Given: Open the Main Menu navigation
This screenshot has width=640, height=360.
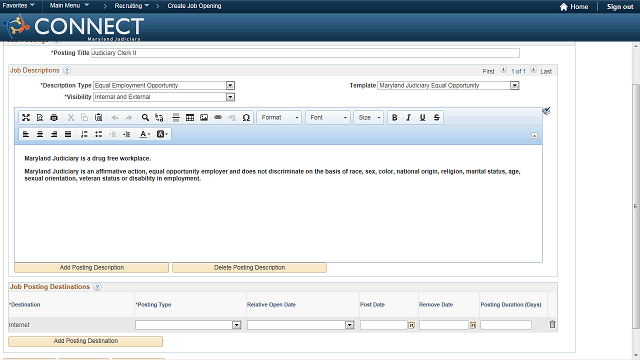Looking at the screenshot, I should tap(69, 6).
